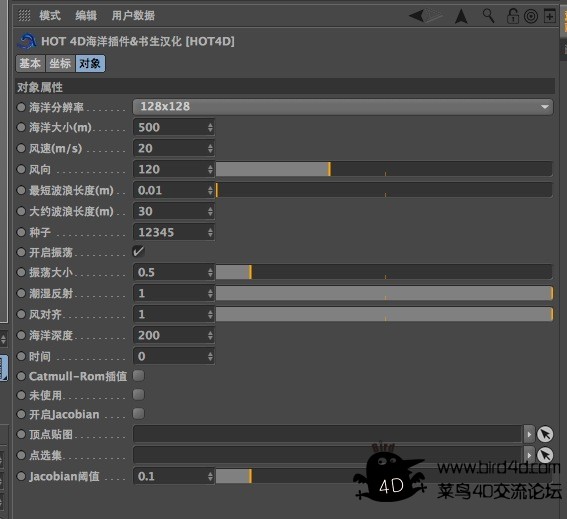Click the 海洋大小 stepper arrows
The image size is (567, 519).
point(210,127)
